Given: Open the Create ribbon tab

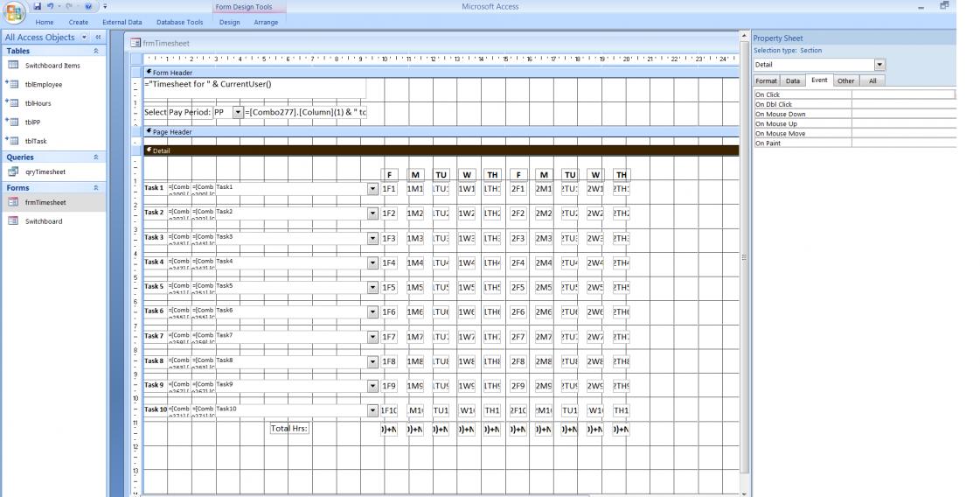Looking at the screenshot, I should pos(78,22).
